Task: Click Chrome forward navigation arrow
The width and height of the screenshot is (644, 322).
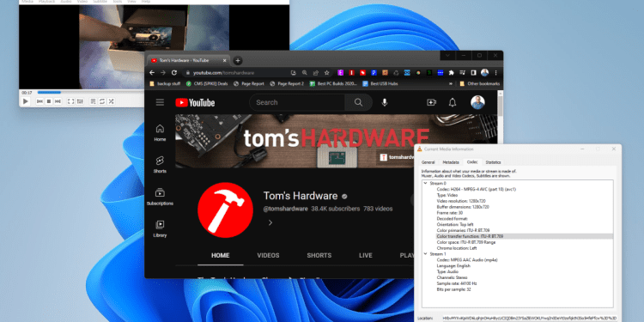Action: point(163,73)
